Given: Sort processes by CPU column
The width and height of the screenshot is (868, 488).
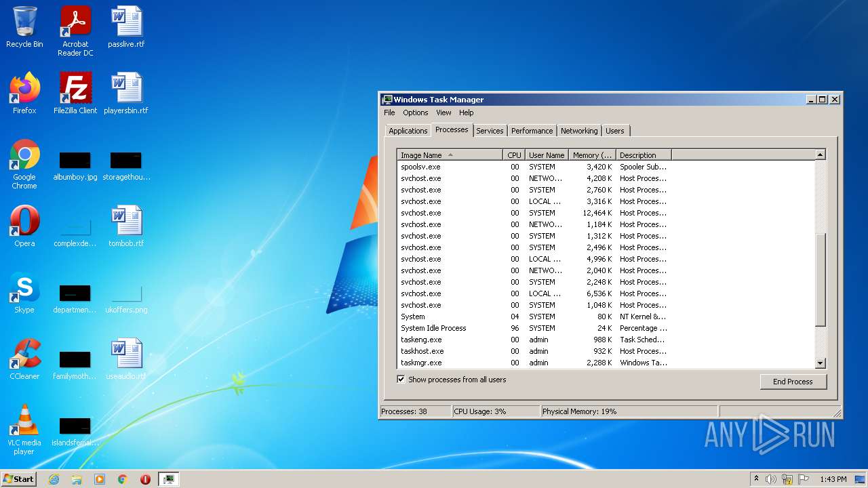Looking at the screenshot, I should click(x=515, y=155).
